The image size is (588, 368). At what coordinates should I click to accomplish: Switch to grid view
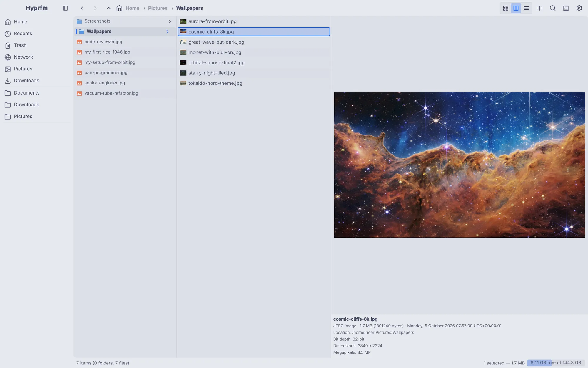click(x=506, y=8)
